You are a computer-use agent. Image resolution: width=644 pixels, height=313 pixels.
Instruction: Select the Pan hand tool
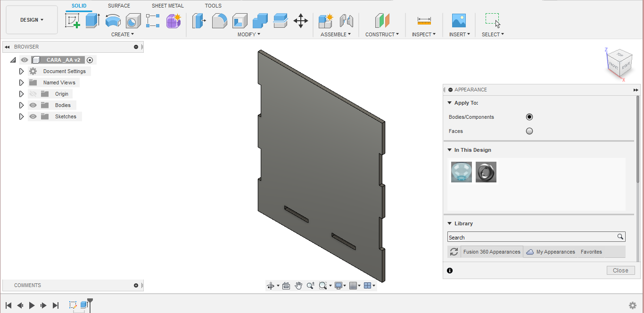point(298,286)
